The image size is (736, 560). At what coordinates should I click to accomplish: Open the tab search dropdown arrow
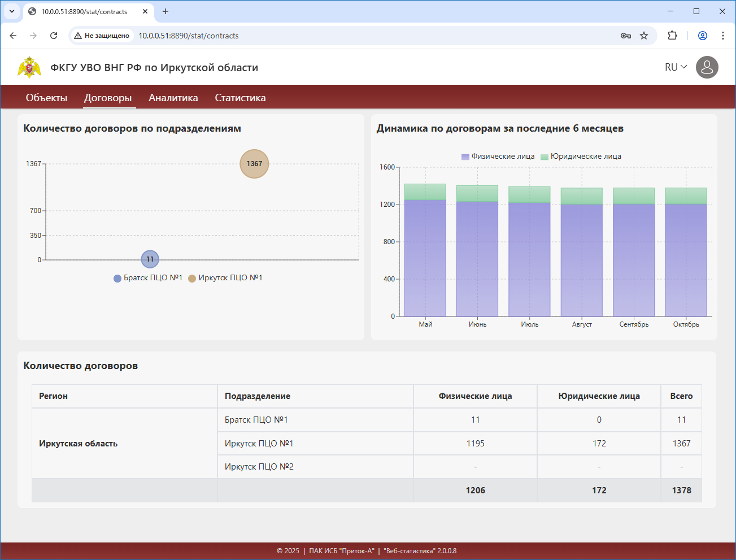12,11
